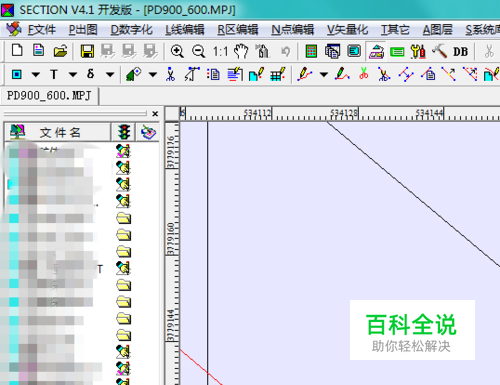Toggle the second yellow folder state icon
Image resolution: width=500 pixels, height=385 pixels.
124,235
